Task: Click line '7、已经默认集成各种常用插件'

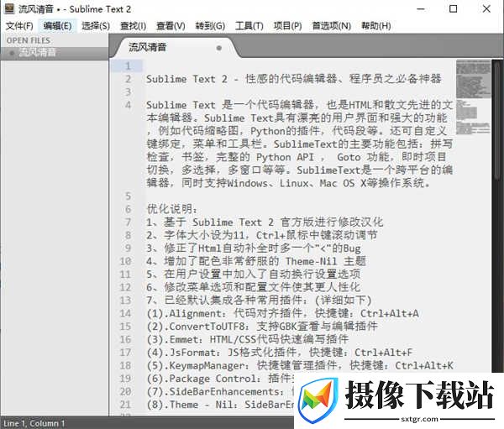Action: [259, 301]
